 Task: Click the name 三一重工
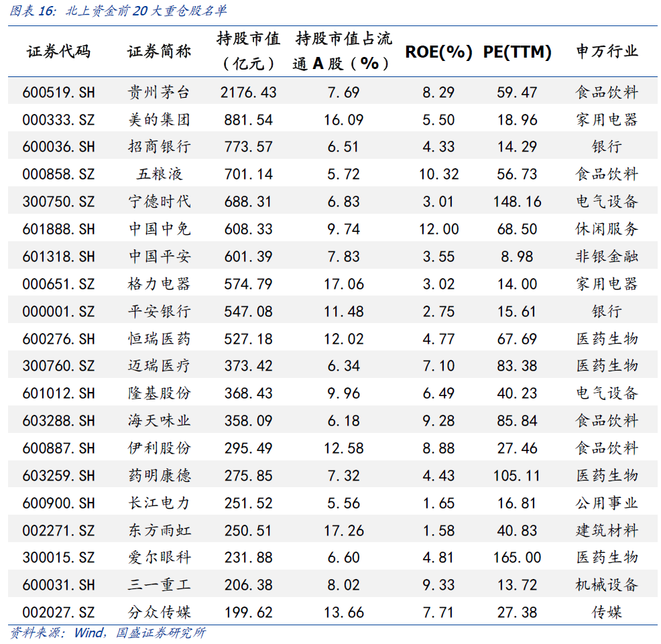pos(160,585)
